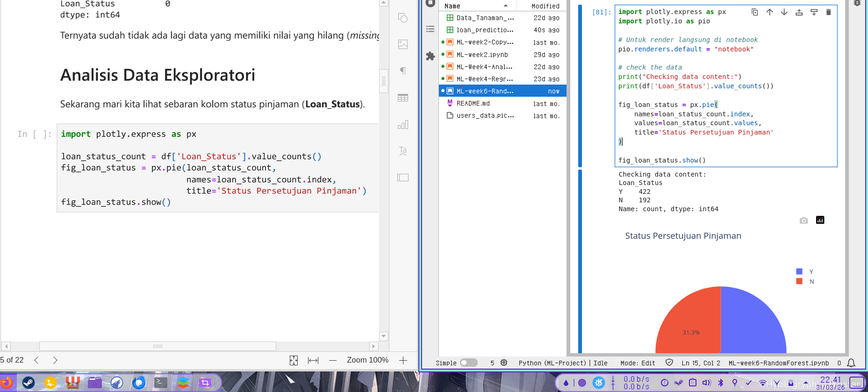The width and height of the screenshot is (868, 392).
Task: Show the Table of Contents sidebar panel
Action: click(x=430, y=29)
